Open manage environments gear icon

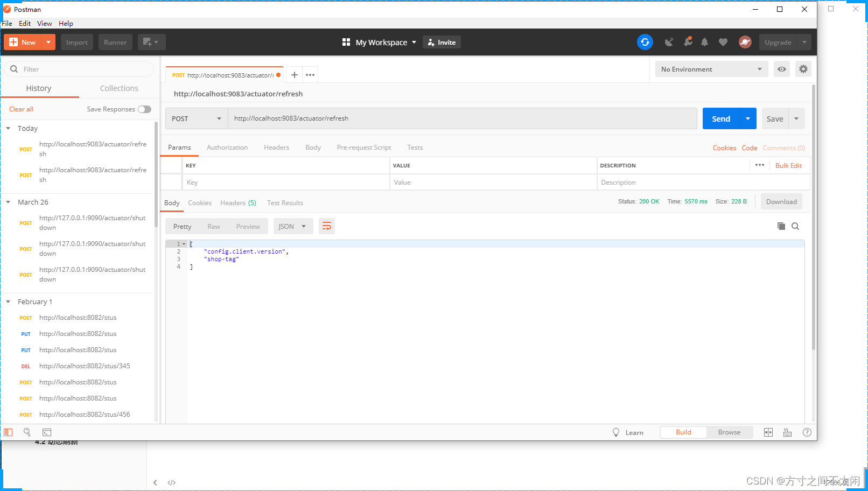[803, 69]
